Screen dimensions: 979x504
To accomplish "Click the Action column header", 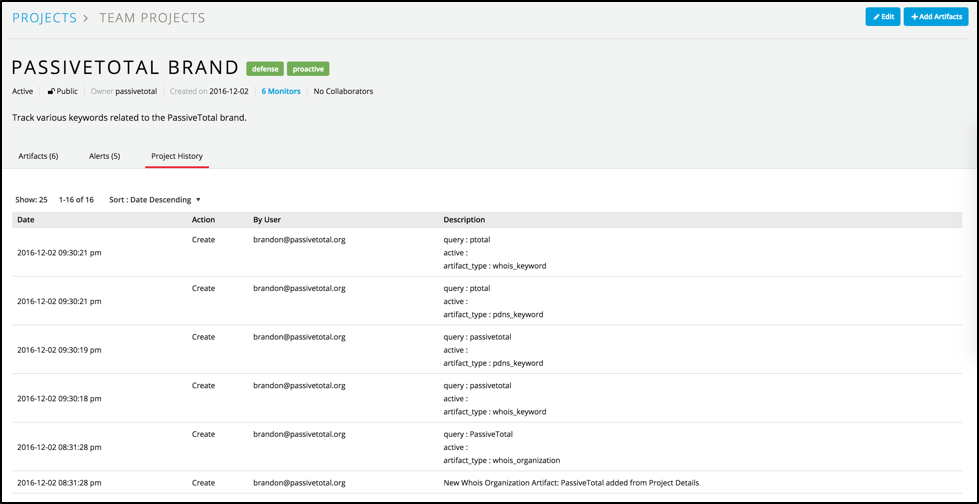I will click(203, 220).
